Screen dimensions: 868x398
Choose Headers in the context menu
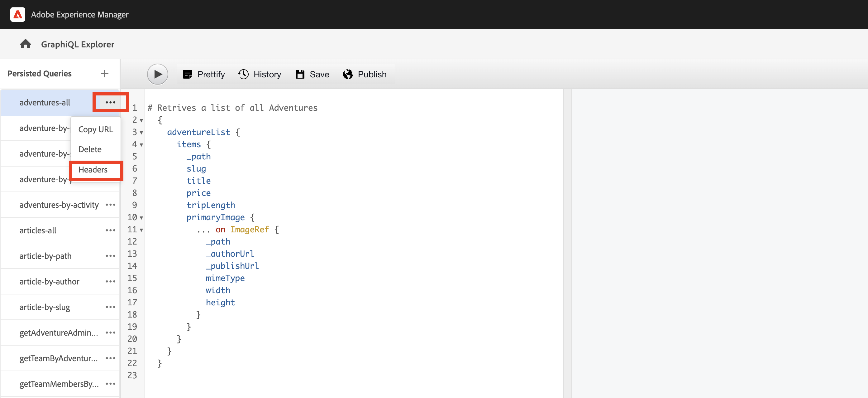coord(93,170)
